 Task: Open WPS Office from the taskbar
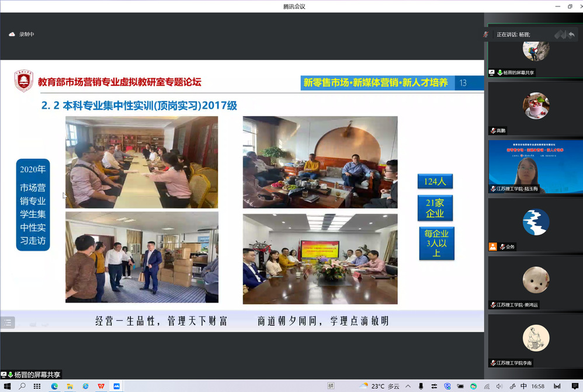(x=101, y=386)
